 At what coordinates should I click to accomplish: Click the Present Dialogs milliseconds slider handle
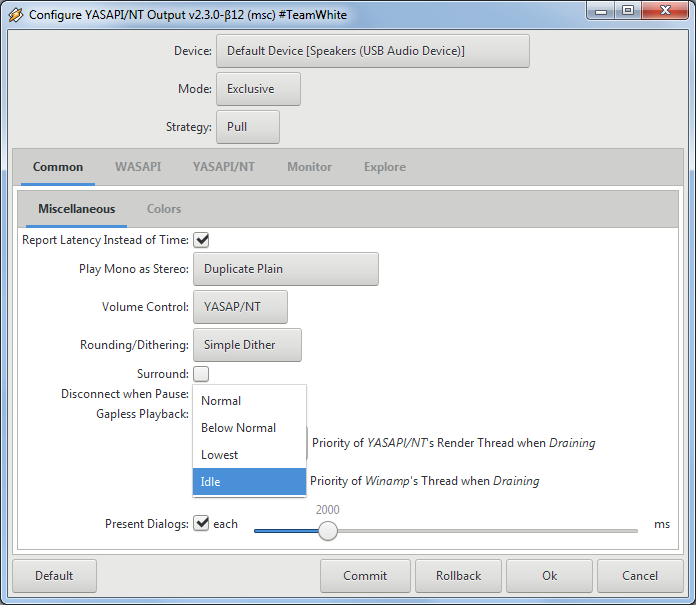coord(327,531)
